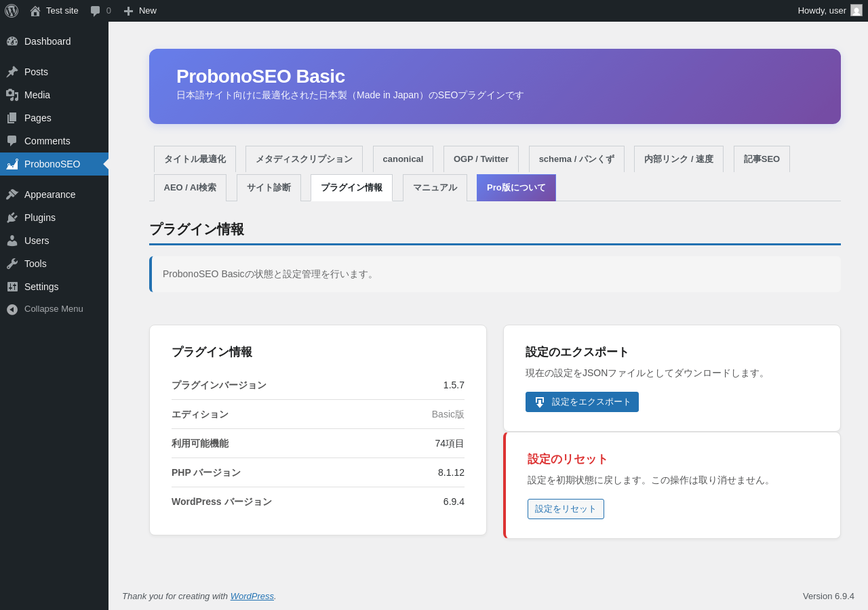This screenshot has height=610, width=868.
Task: Switch to the タイトル最適化 tab
Action: coord(195,159)
